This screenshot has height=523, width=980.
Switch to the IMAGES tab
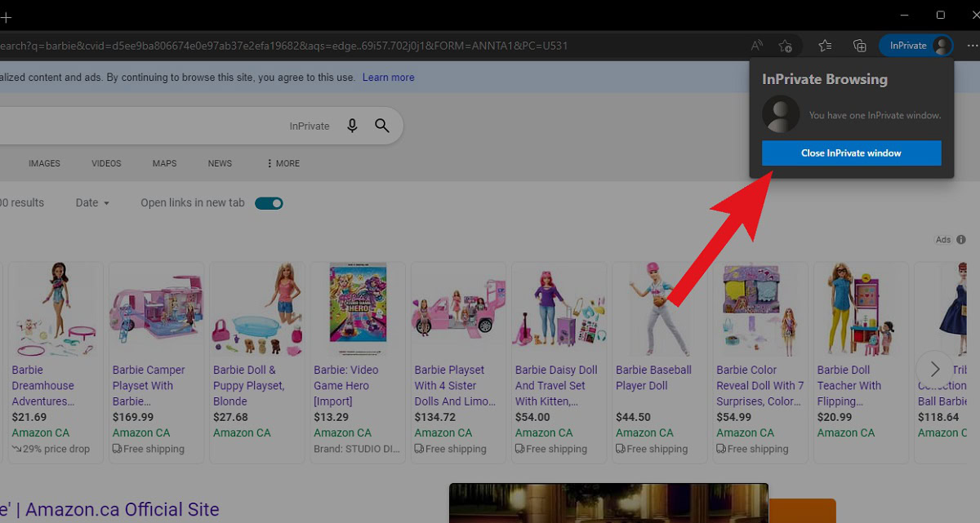[x=44, y=163]
